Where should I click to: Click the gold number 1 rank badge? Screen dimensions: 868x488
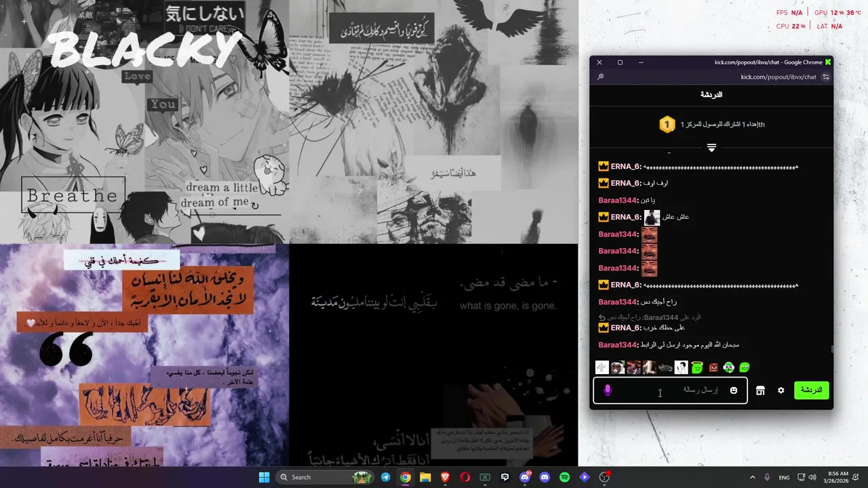tap(667, 125)
